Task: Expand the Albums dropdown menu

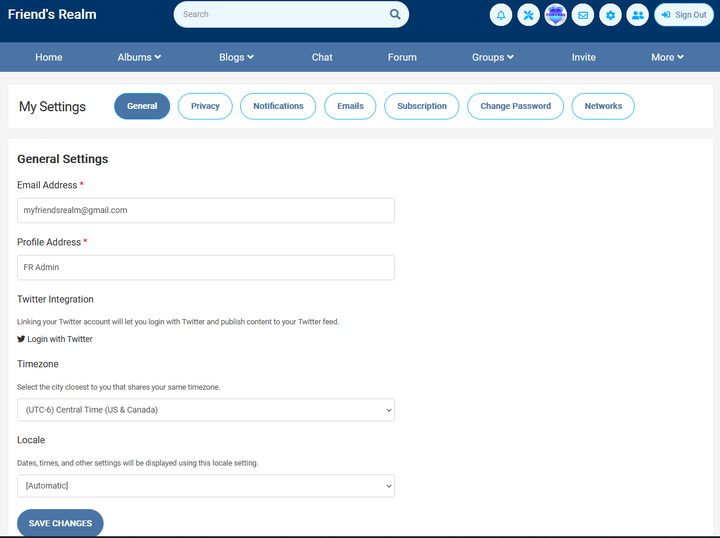Action: pyautogui.click(x=139, y=57)
